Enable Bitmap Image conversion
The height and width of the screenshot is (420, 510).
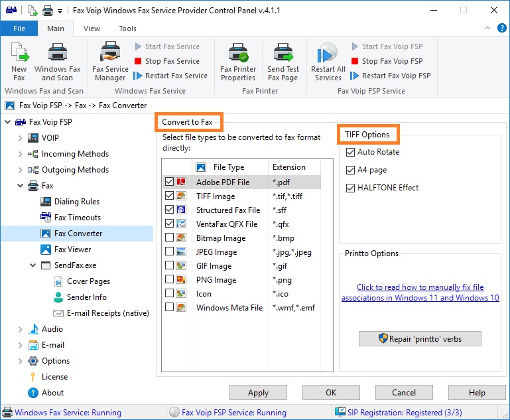click(x=169, y=238)
